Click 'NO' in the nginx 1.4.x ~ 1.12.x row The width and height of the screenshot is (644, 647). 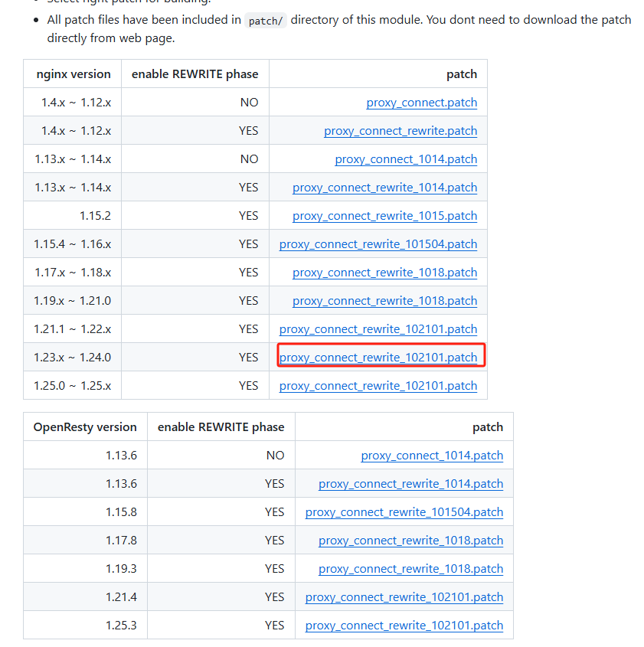tap(249, 103)
